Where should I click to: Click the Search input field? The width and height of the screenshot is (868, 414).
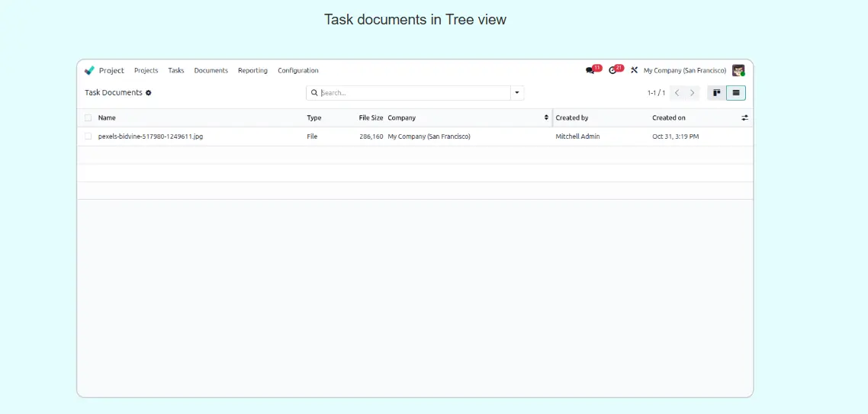pyautogui.click(x=412, y=93)
